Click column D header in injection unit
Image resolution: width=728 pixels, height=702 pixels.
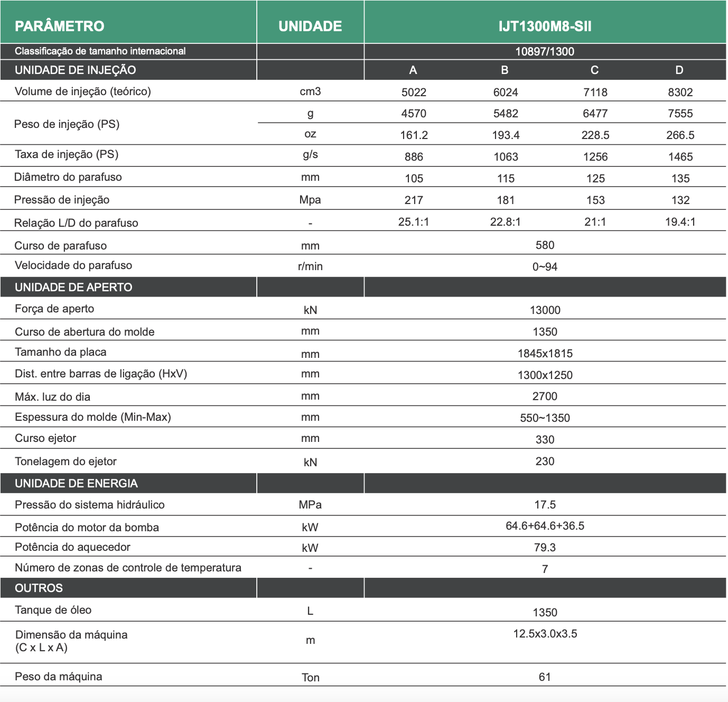679,70
